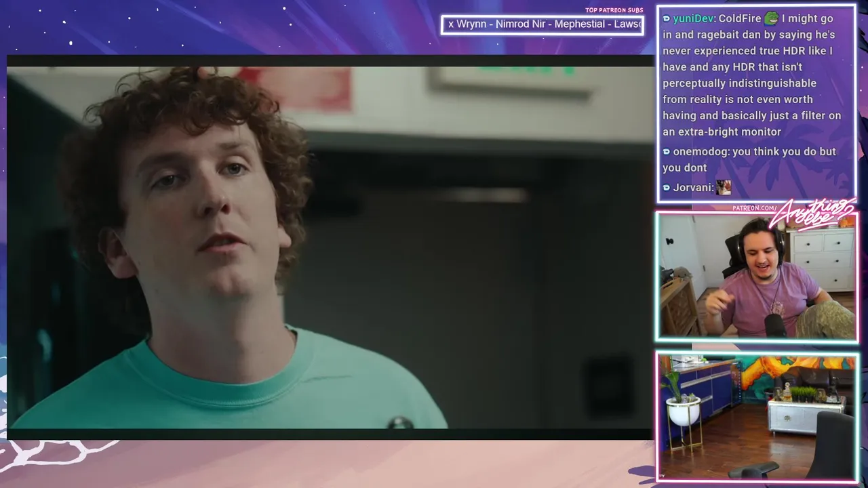Click the text 'an extra-bright monitor'
The height and width of the screenshot is (488, 868).
pyautogui.click(x=722, y=131)
